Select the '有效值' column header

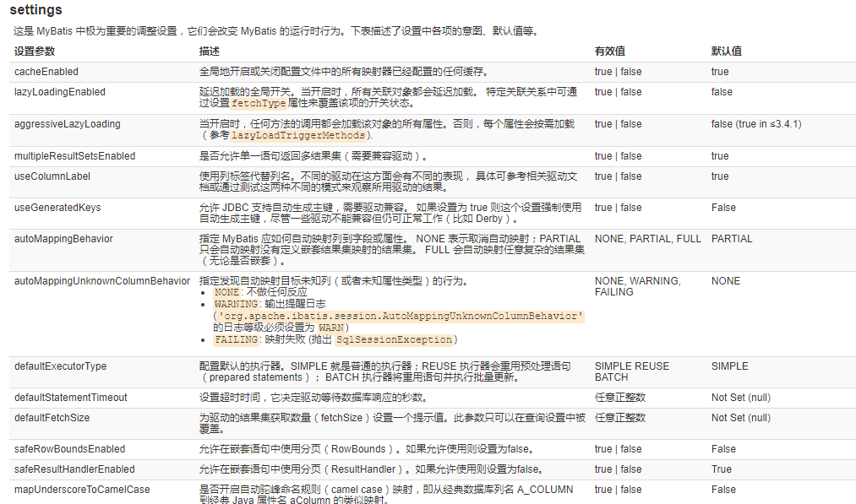[x=610, y=51]
